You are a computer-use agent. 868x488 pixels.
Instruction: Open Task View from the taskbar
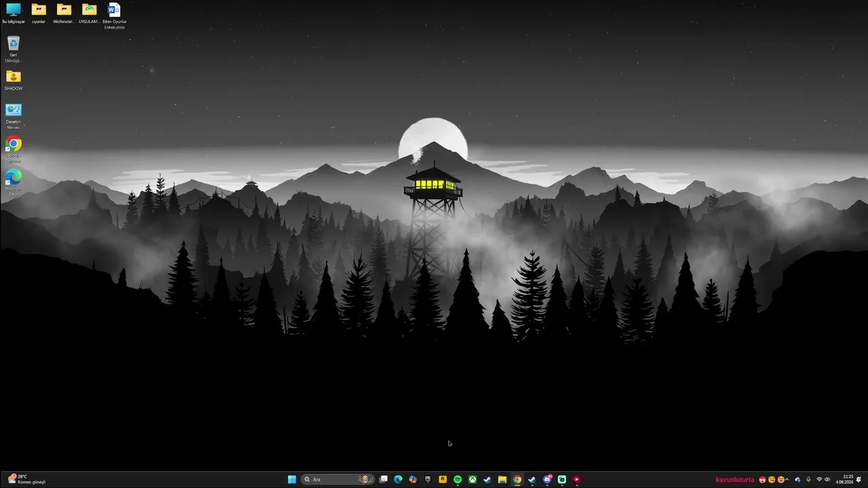point(383,479)
